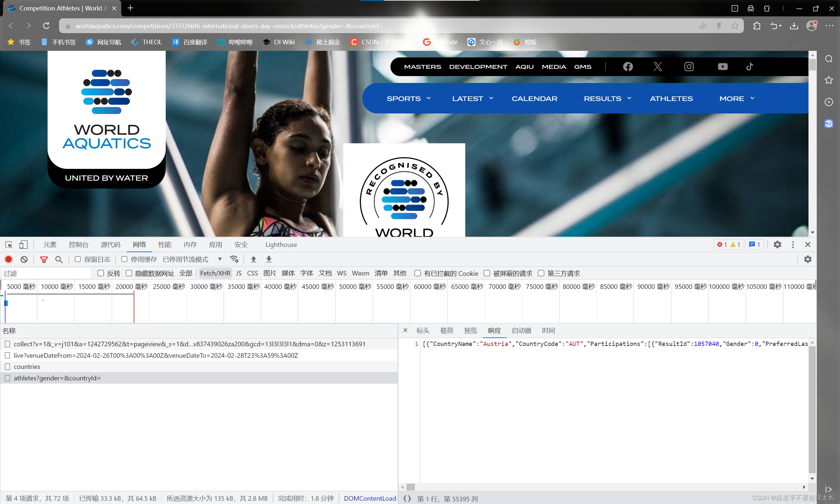Open the Facebook icon link

tap(628, 67)
